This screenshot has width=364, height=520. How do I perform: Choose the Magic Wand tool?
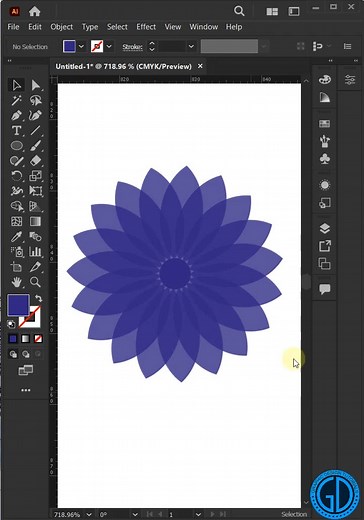click(x=16, y=100)
